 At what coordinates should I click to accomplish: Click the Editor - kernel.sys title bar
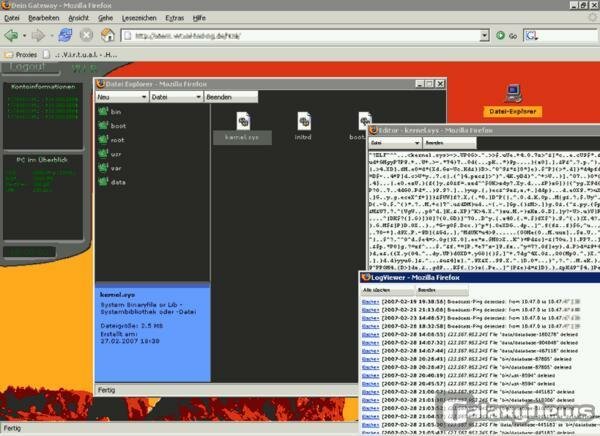(x=484, y=131)
